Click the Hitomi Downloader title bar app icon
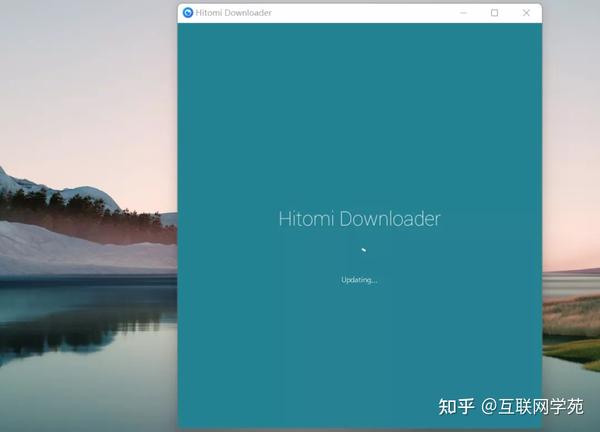The width and height of the screenshot is (600, 432). pyautogui.click(x=188, y=13)
